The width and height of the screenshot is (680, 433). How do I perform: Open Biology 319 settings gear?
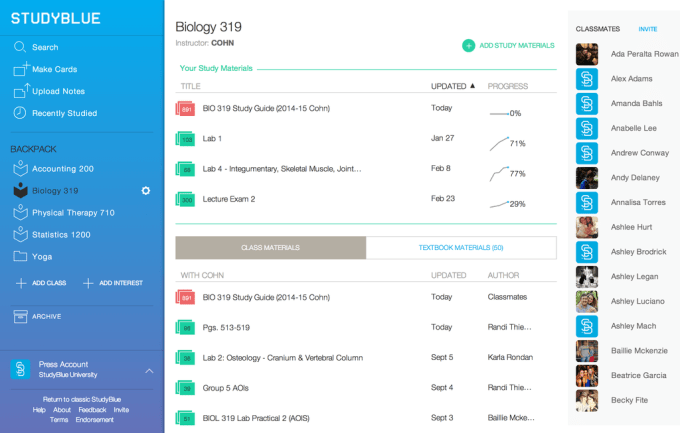[146, 190]
